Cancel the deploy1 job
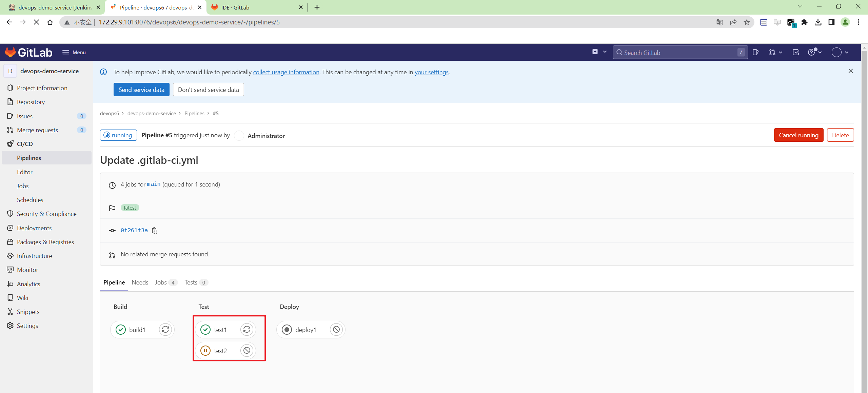The image size is (868, 393). pyautogui.click(x=336, y=330)
